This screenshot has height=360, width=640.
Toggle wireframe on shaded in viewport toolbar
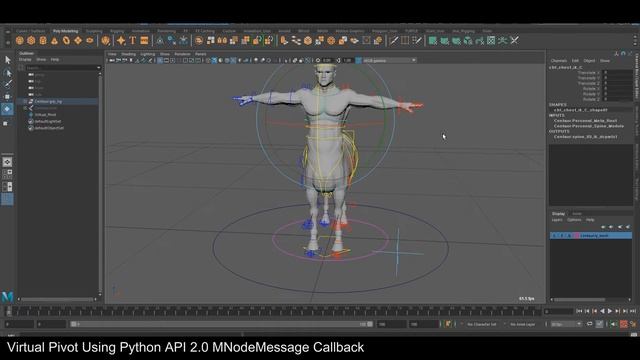(x=227, y=60)
